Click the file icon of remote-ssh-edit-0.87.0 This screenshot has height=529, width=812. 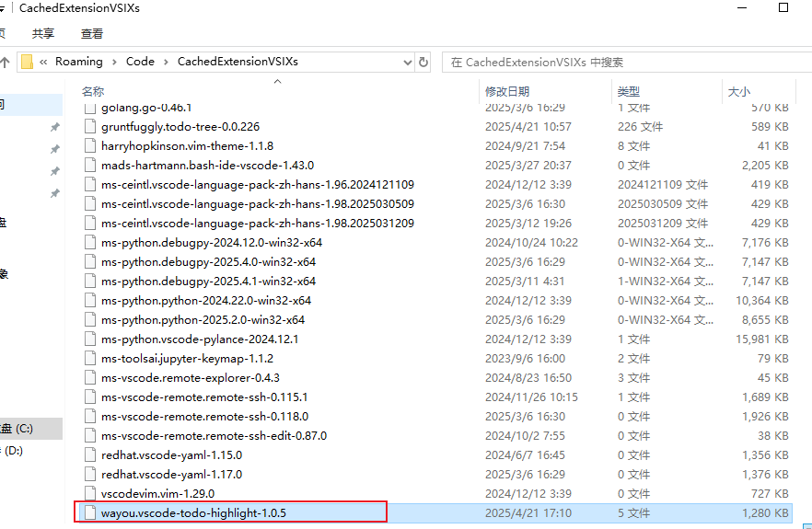click(x=90, y=436)
